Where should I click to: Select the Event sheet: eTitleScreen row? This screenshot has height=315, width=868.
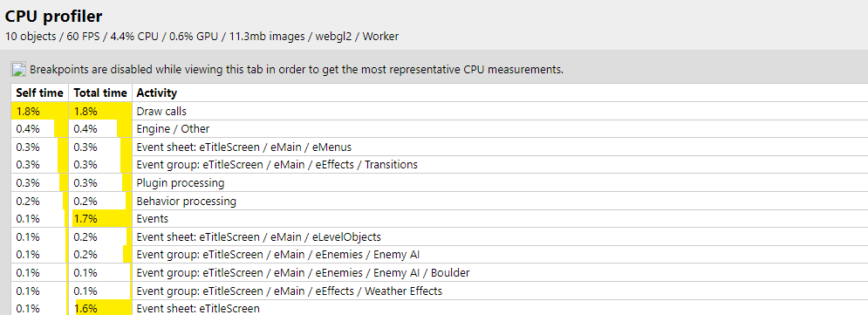coord(440,308)
